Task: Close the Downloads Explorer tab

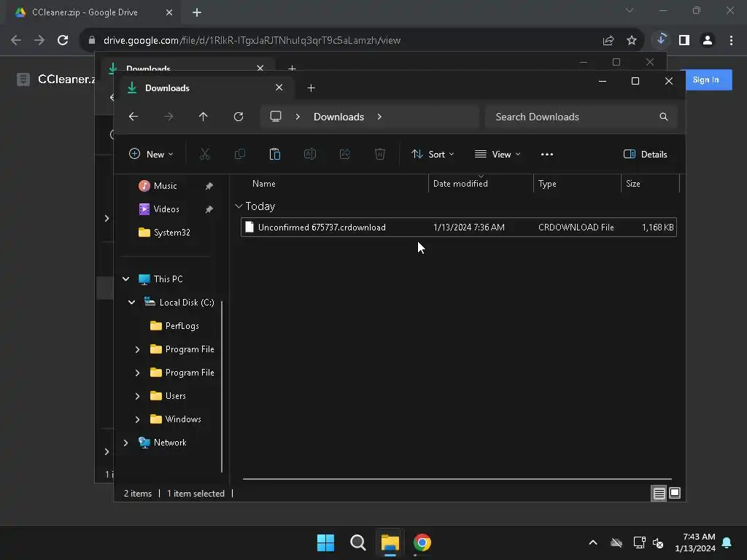Action: [x=279, y=87]
